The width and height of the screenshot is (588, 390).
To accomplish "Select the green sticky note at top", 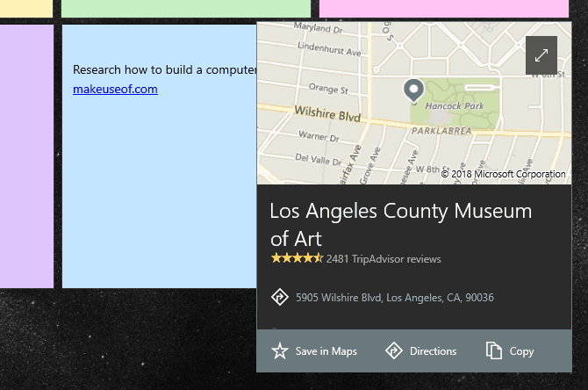I will 186,8.
